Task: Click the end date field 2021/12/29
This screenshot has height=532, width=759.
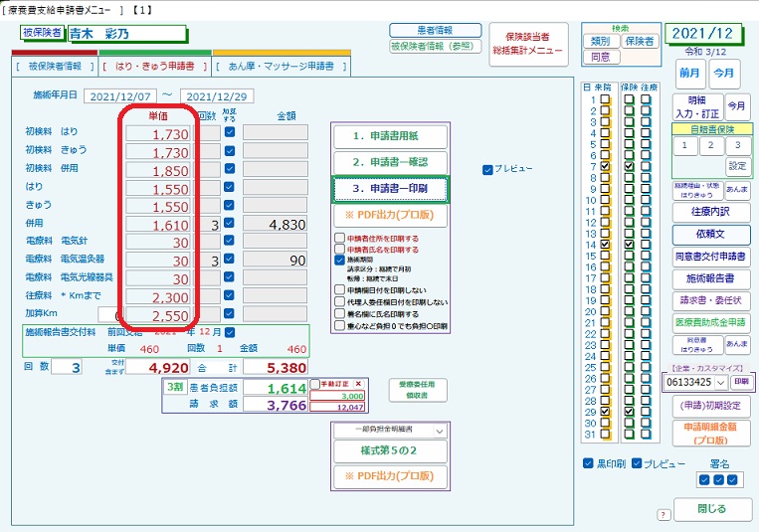Action: click(217, 96)
